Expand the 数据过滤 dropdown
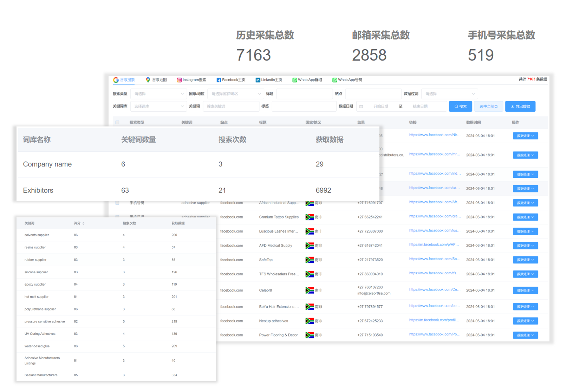 (450, 94)
